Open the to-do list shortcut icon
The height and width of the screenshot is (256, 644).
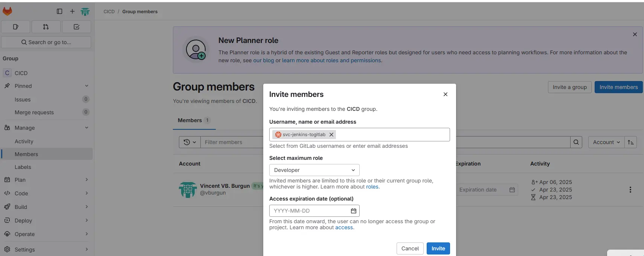(x=76, y=27)
